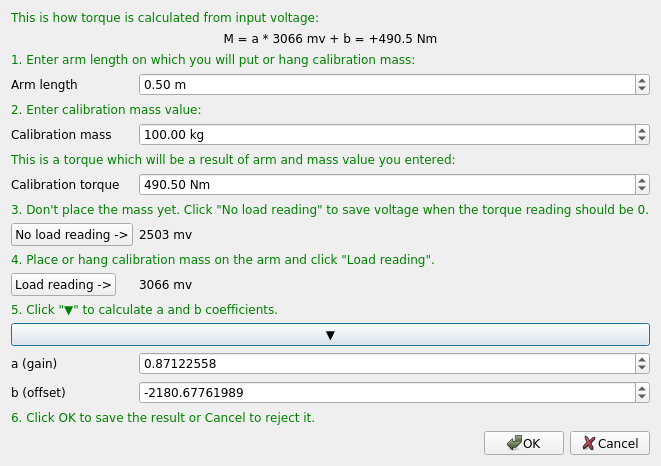Click the Calibration mass input field
The image size is (661, 466).
387,135
